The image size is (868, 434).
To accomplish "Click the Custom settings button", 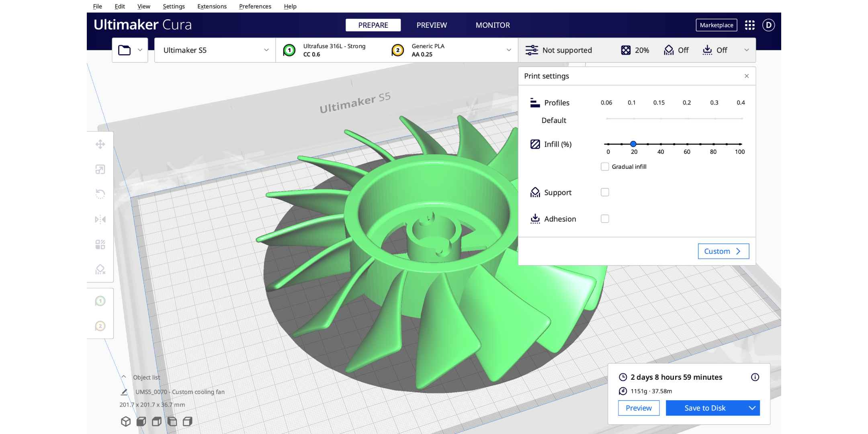I will [723, 251].
